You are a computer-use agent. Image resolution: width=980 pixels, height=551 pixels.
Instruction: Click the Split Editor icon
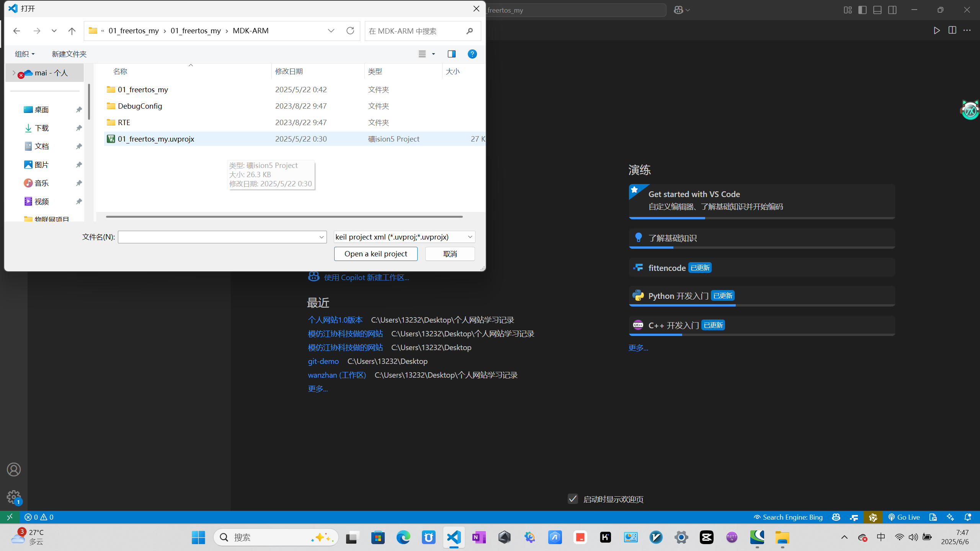click(x=952, y=31)
